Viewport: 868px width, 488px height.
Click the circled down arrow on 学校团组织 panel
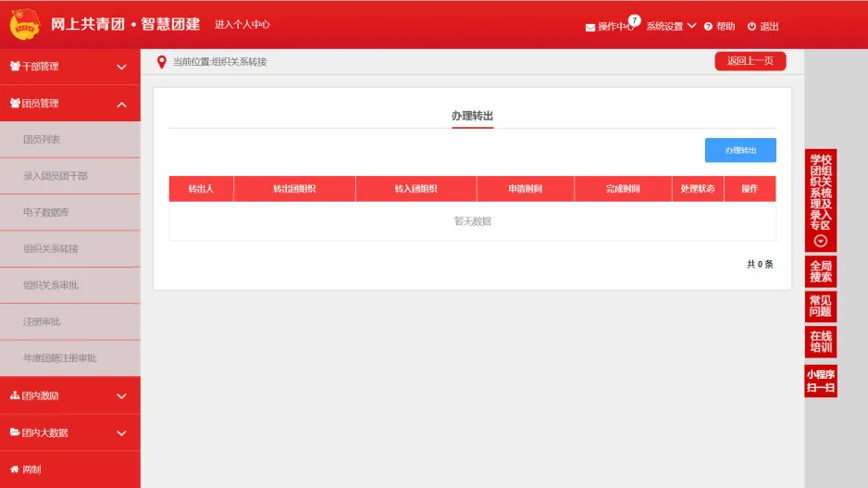click(x=821, y=241)
